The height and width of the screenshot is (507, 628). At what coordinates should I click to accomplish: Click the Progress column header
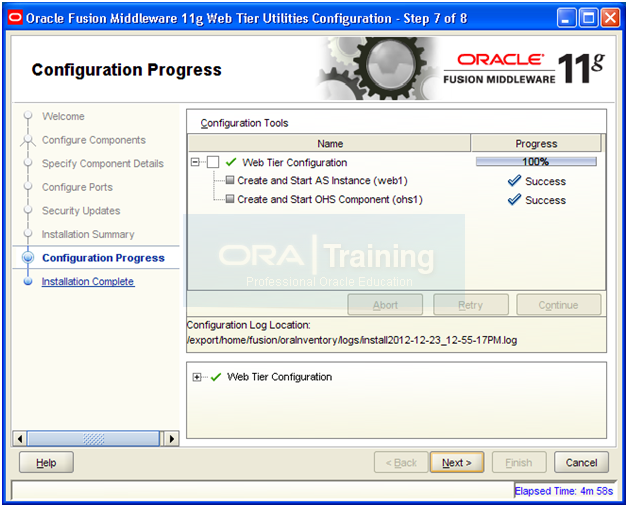tap(536, 143)
